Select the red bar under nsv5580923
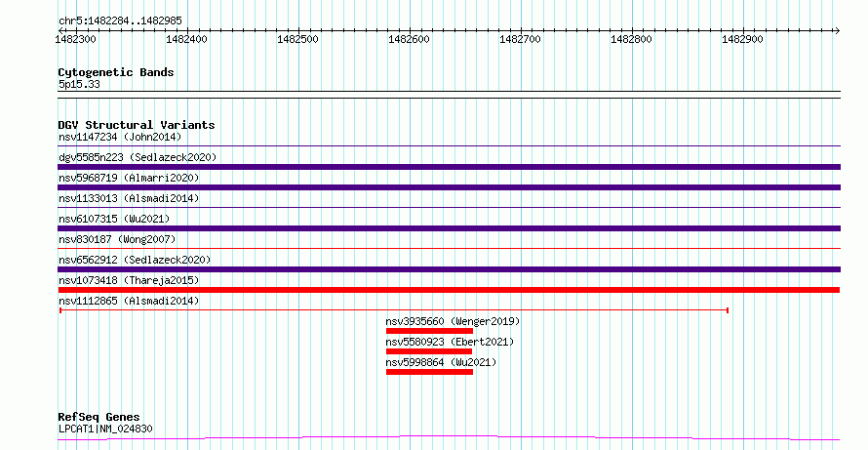This screenshot has height=450, width=868. 429,351
